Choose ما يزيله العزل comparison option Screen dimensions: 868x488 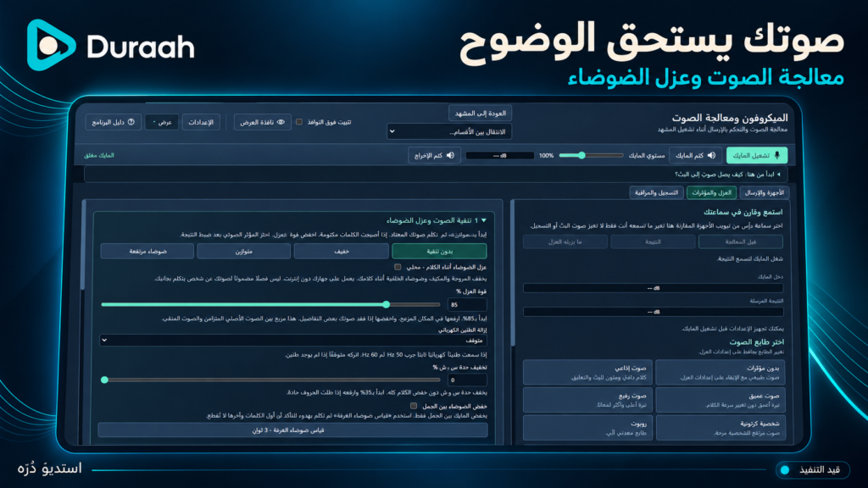tap(565, 241)
